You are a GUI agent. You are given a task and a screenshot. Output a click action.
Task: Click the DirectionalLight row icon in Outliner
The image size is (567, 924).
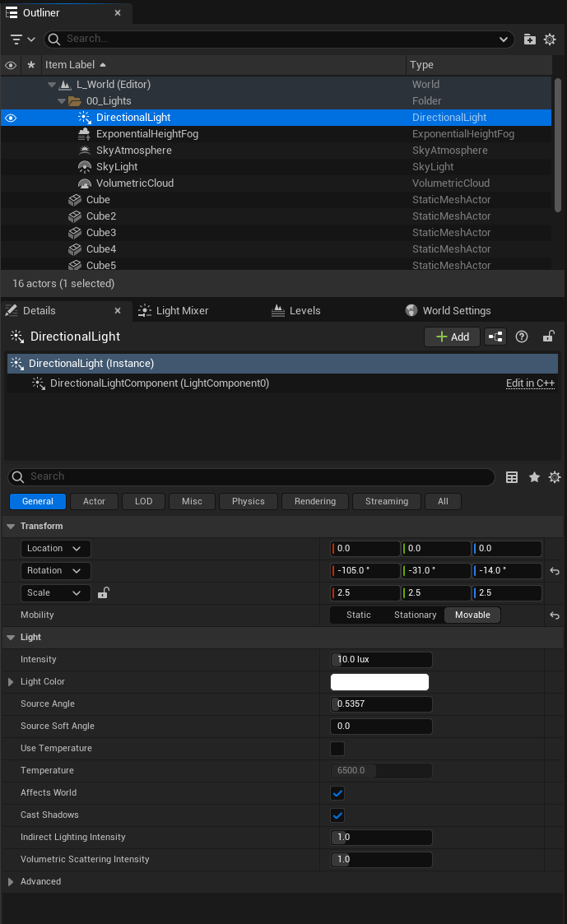coord(84,118)
